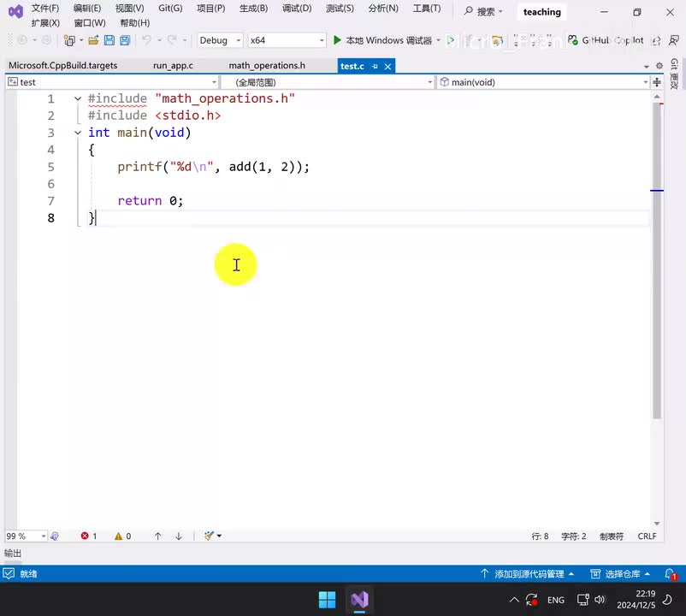Click the split editor window icon
This screenshot has width=686, height=616.
(657, 82)
